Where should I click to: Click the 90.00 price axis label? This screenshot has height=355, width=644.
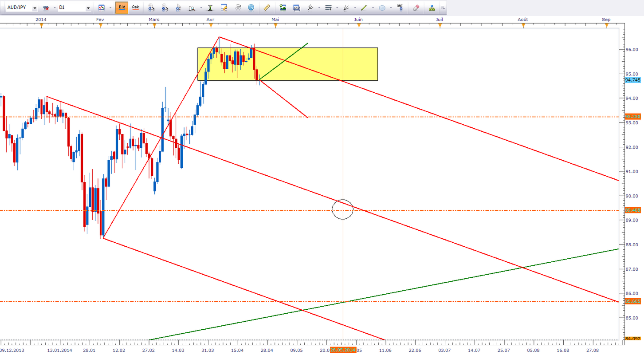(x=632, y=196)
